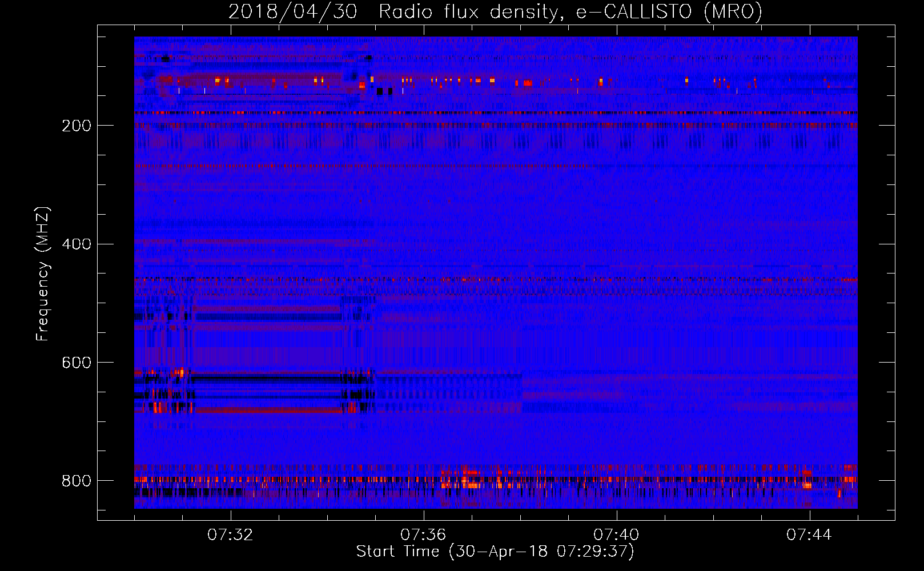
Task: Click the 07:40 time tick label
Action: pyautogui.click(x=616, y=535)
